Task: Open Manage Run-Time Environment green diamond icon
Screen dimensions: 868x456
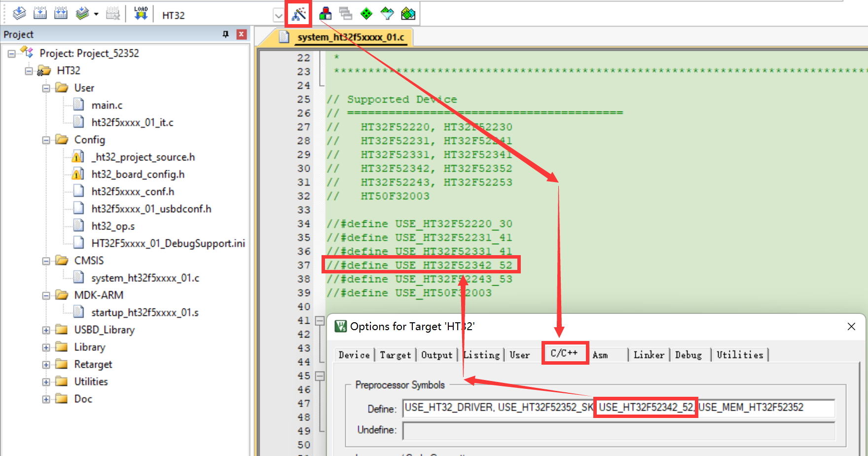Action: [x=366, y=14]
